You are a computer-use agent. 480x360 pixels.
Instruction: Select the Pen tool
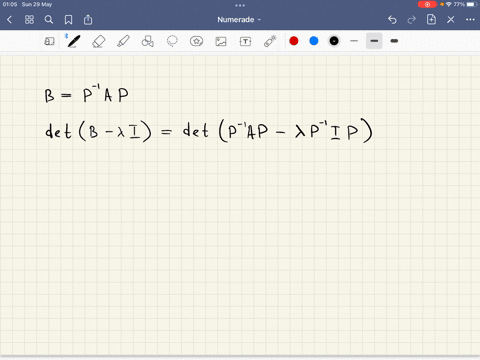pos(73,41)
